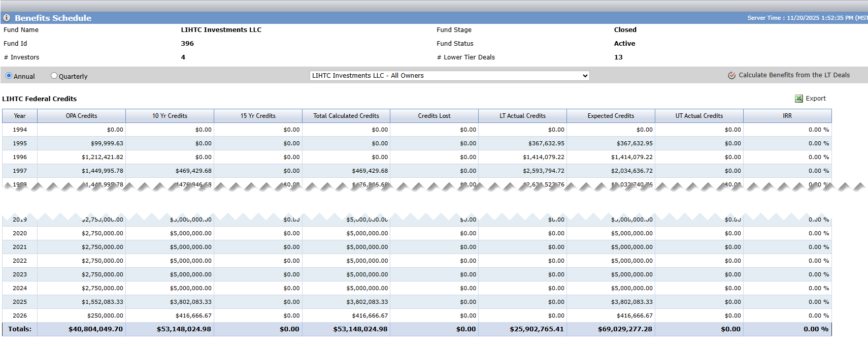Sort by the Year column header
Image resolution: width=868 pixels, height=345 pixels.
pos(20,116)
